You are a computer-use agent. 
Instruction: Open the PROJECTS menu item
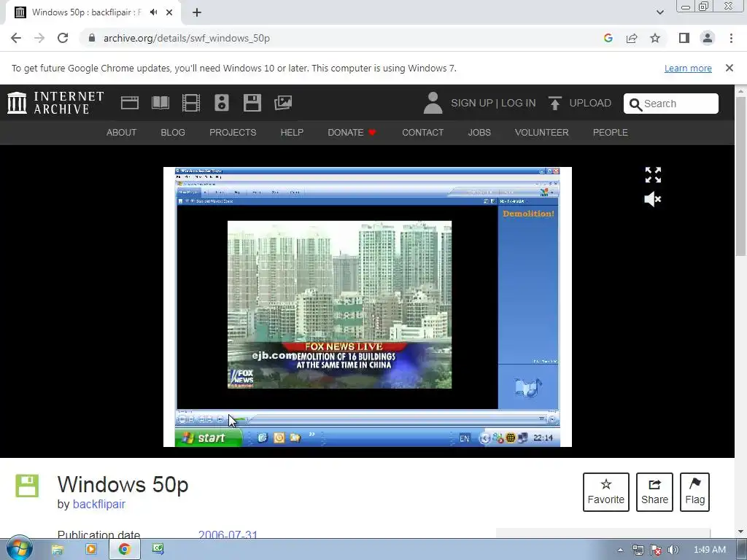click(233, 133)
